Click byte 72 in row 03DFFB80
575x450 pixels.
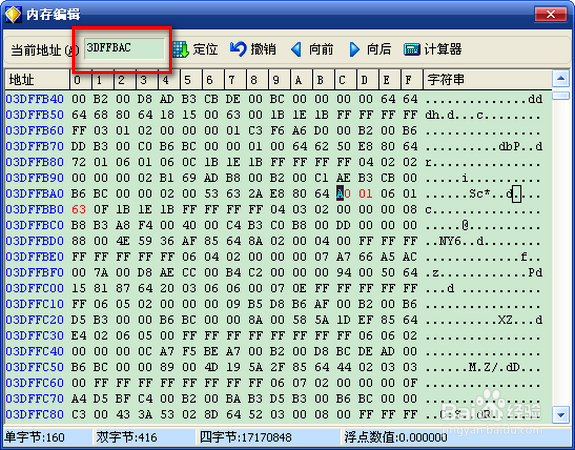79,162
